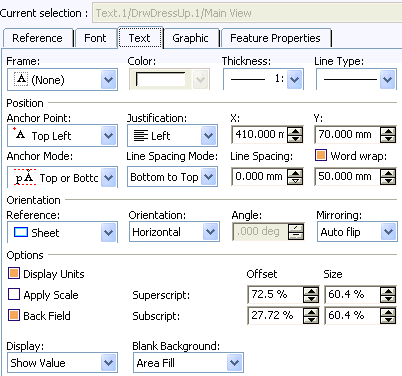Open Line Spacing Mode dropdown (Bottom to Top)
Viewport: 402px width, 376px height.
click(x=172, y=177)
